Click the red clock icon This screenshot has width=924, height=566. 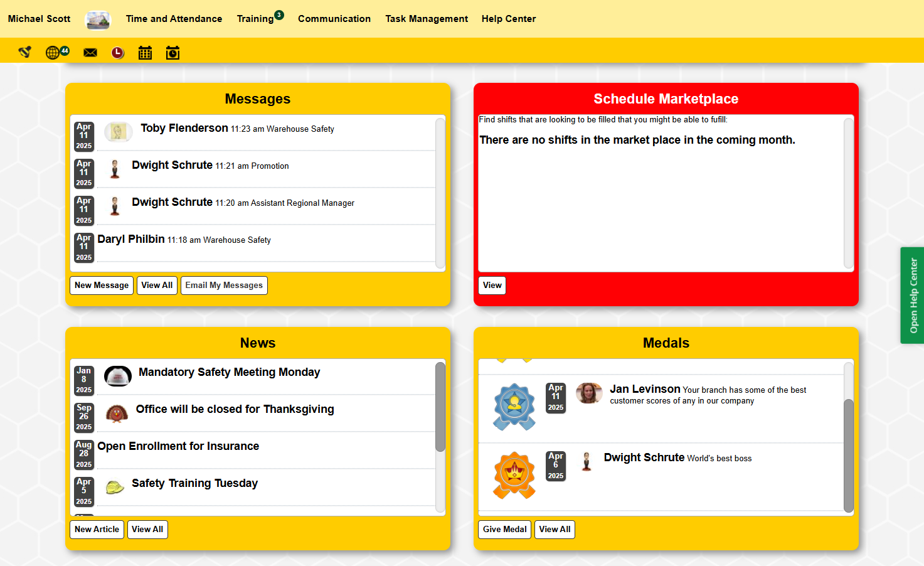117,53
